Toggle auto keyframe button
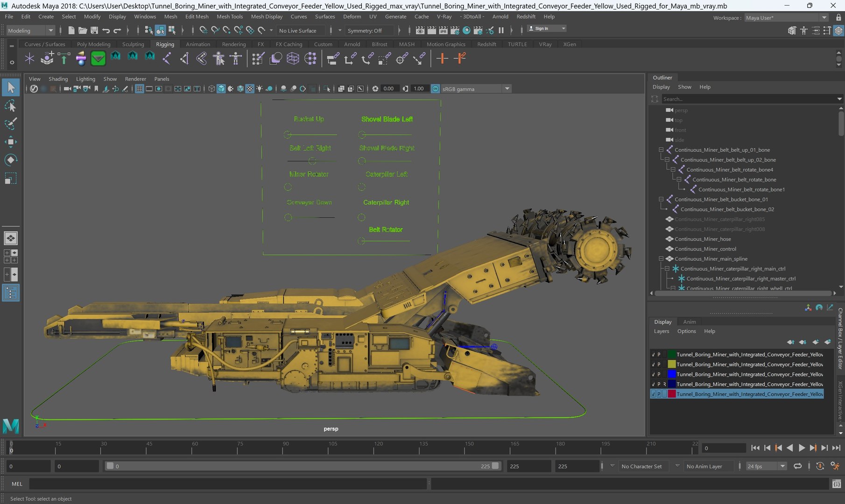This screenshot has height=504, width=845. (820, 466)
